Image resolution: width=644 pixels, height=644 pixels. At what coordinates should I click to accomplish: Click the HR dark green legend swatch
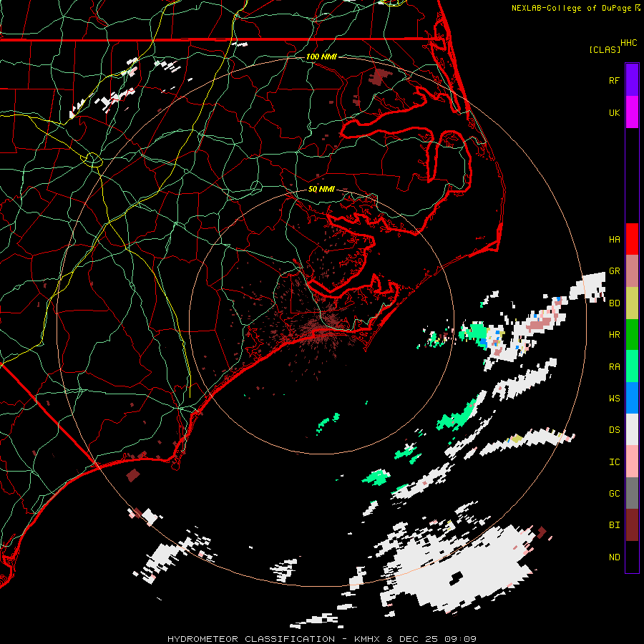pyautogui.click(x=632, y=335)
